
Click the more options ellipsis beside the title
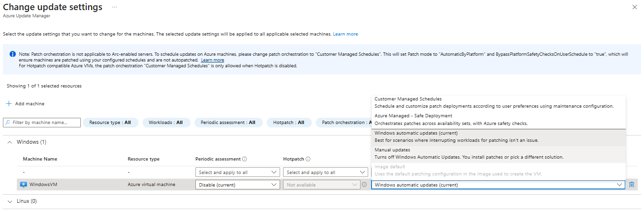pos(114,7)
